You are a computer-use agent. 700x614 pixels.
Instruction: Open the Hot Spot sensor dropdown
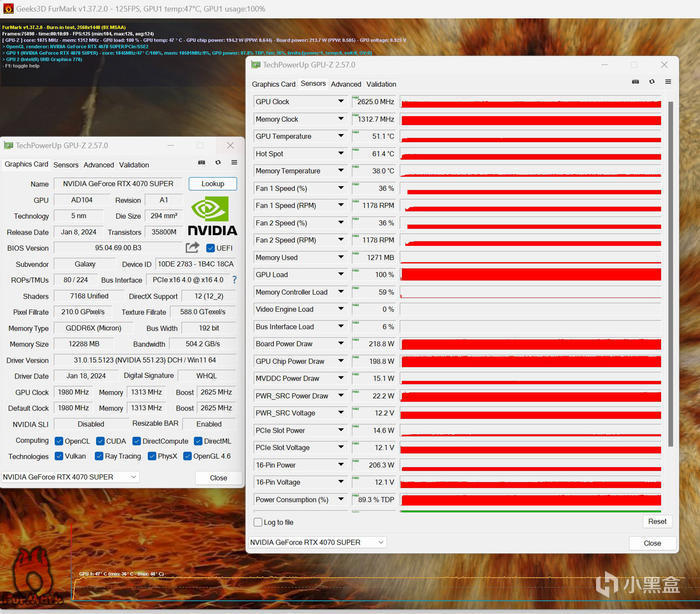(341, 153)
